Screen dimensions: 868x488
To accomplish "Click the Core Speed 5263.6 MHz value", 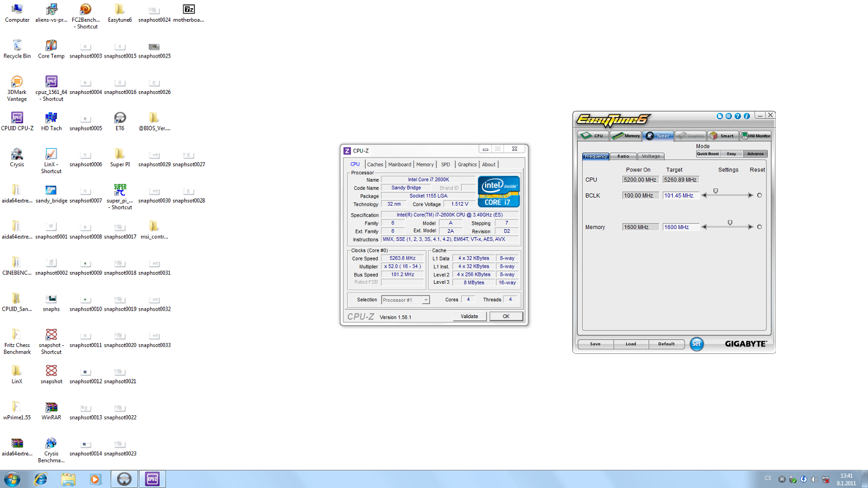I will [403, 258].
